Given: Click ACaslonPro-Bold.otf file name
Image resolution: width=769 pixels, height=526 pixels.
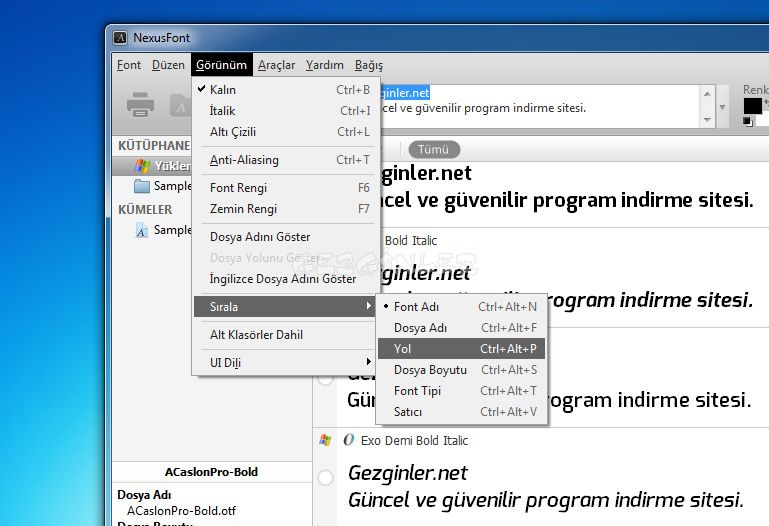Looking at the screenshot, I should (x=181, y=511).
